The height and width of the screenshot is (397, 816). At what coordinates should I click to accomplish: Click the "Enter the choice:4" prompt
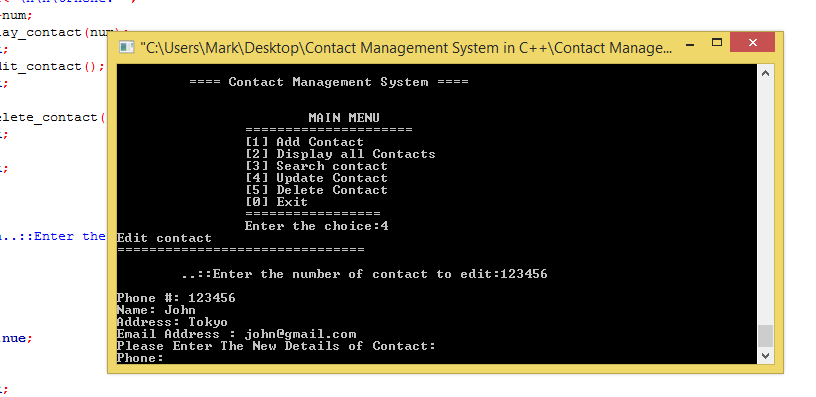(316, 226)
